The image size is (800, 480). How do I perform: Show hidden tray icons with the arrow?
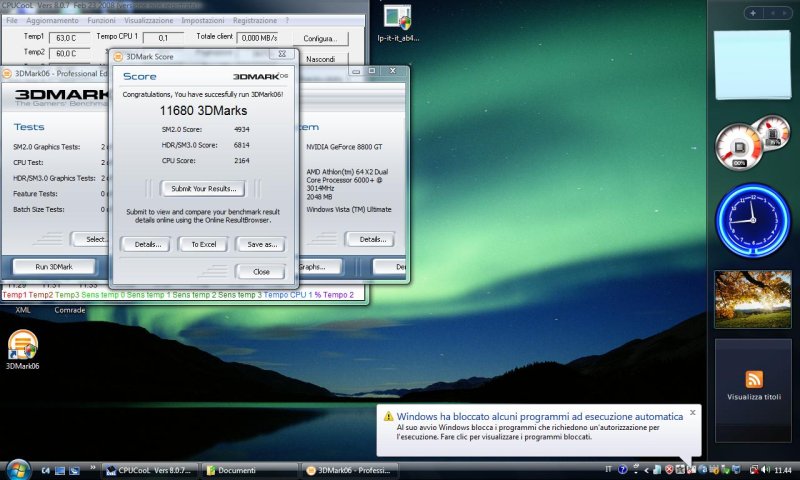click(646, 470)
